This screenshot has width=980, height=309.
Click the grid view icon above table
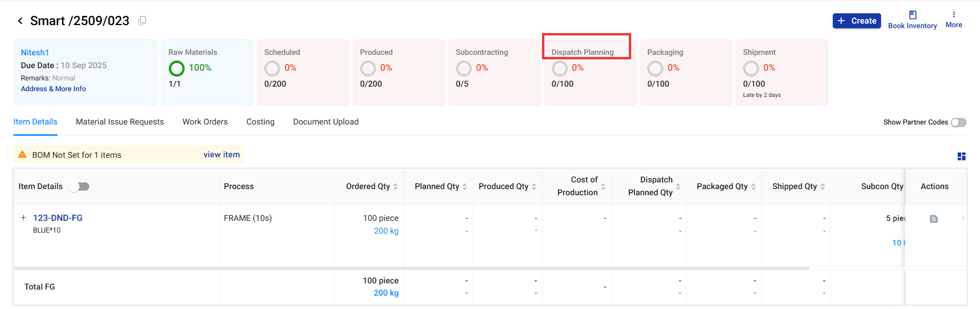961,156
